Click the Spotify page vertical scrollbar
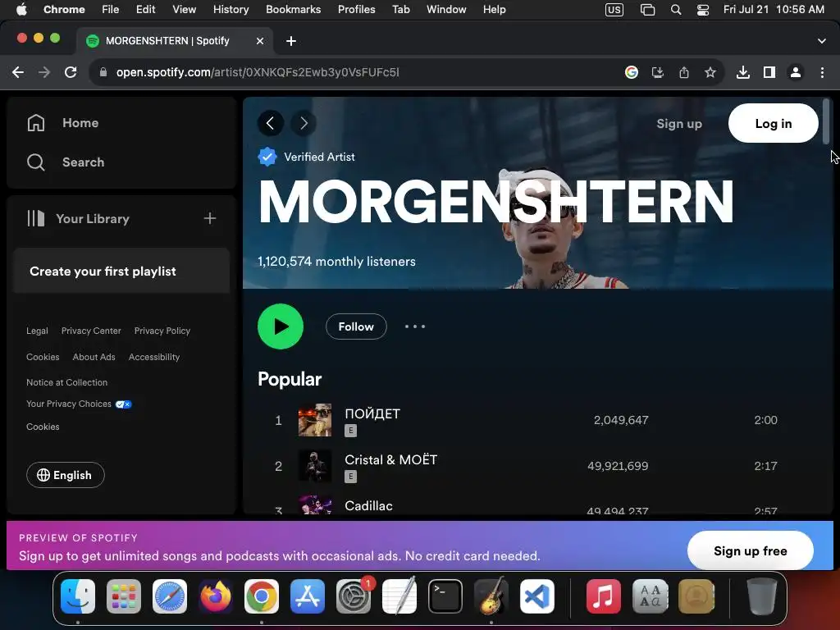This screenshot has width=840, height=630. tap(827, 121)
